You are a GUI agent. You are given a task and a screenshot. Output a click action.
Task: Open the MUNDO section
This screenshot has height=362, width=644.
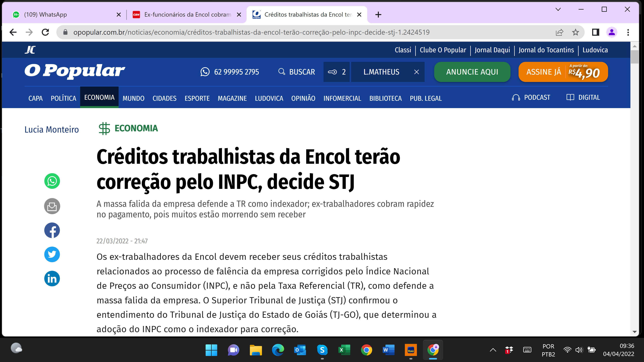click(x=133, y=98)
